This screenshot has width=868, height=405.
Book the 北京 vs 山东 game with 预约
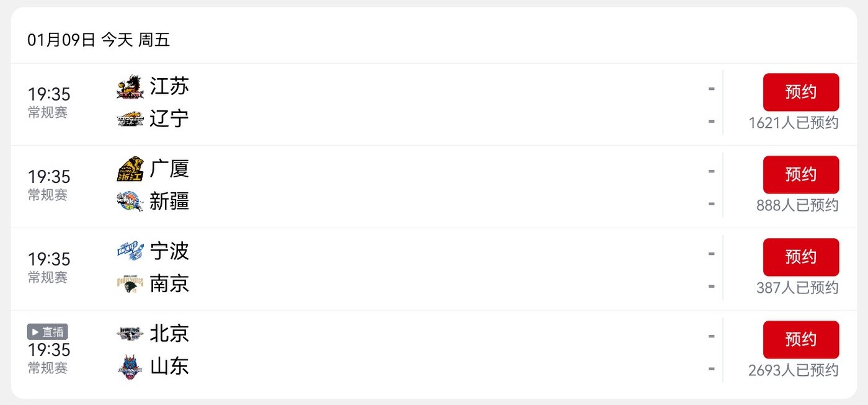point(800,340)
